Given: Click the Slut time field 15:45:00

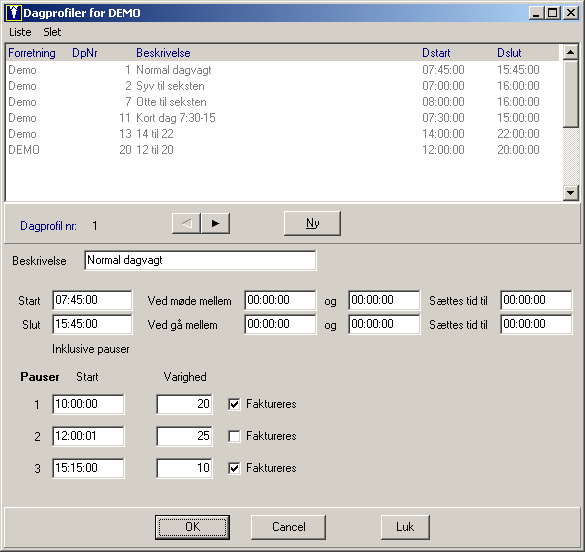Looking at the screenshot, I should tap(92, 324).
